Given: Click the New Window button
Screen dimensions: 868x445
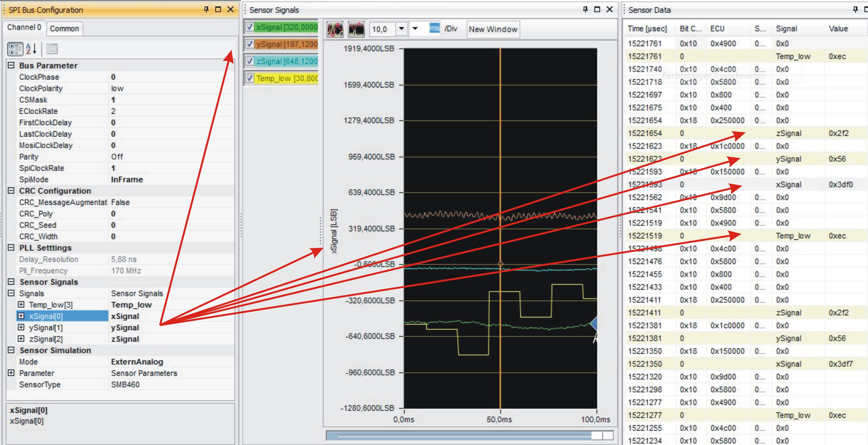Looking at the screenshot, I should click(493, 29).
